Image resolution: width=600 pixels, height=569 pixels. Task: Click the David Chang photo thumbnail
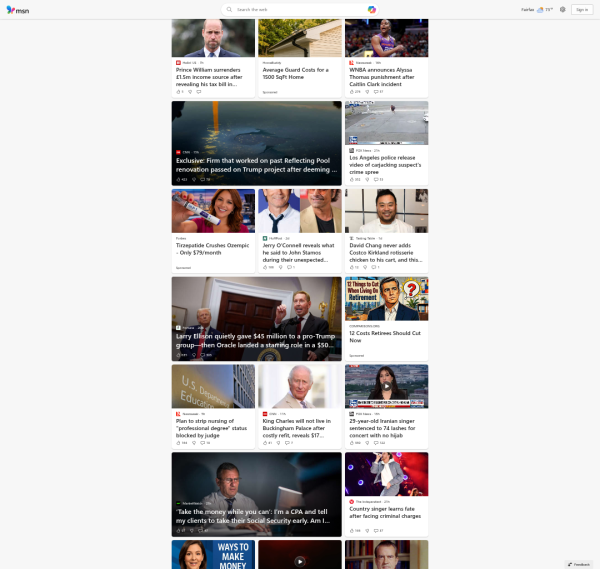pos(386,211)
